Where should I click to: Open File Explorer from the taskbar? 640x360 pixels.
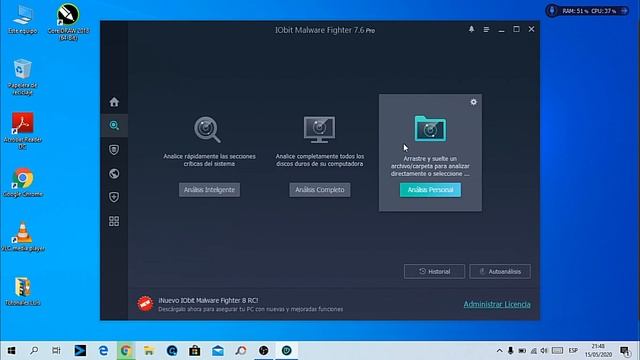149,351
